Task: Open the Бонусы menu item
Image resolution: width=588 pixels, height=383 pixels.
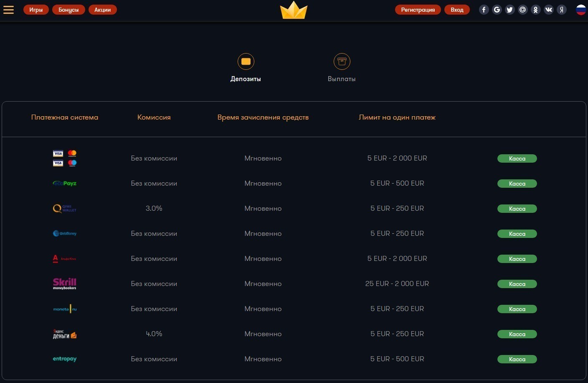Action: click(x=68, y=10)
